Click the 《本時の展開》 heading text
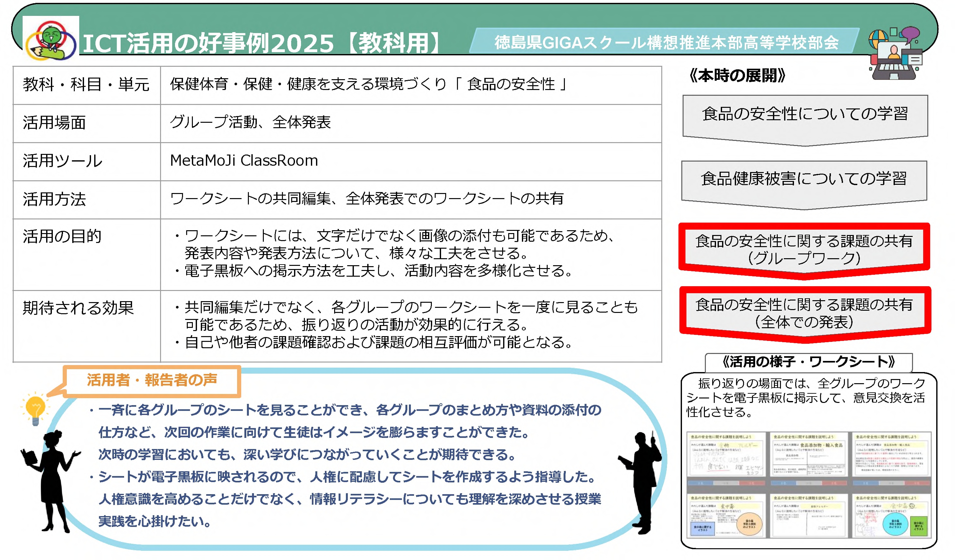 (x=737, y=76)
